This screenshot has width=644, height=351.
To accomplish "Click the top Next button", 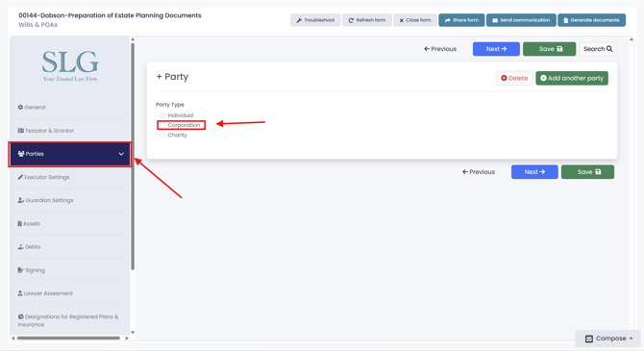I will coord(496,49).
